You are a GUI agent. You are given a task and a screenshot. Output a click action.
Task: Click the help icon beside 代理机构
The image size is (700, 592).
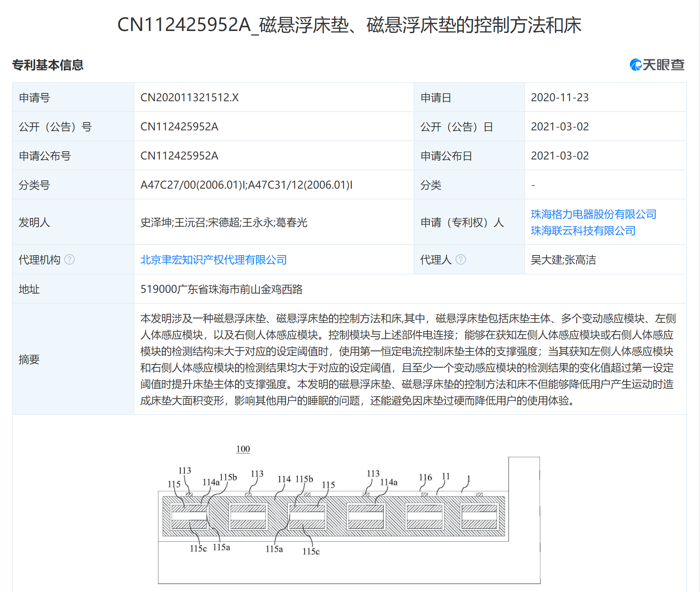pyautogui.click(x=69, y=259)
